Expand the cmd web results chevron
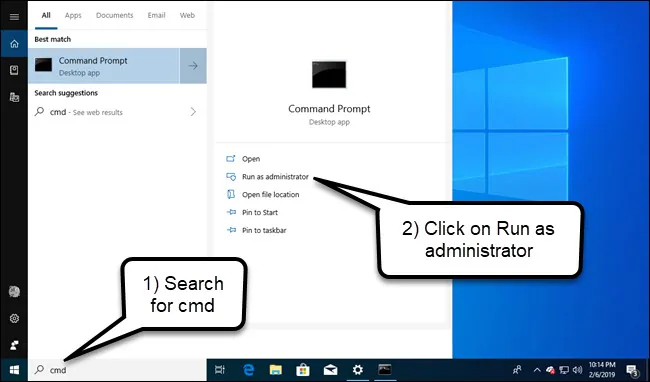Viewport: 650px width, 382px height. pyautogui.click(x=193, y=112)
